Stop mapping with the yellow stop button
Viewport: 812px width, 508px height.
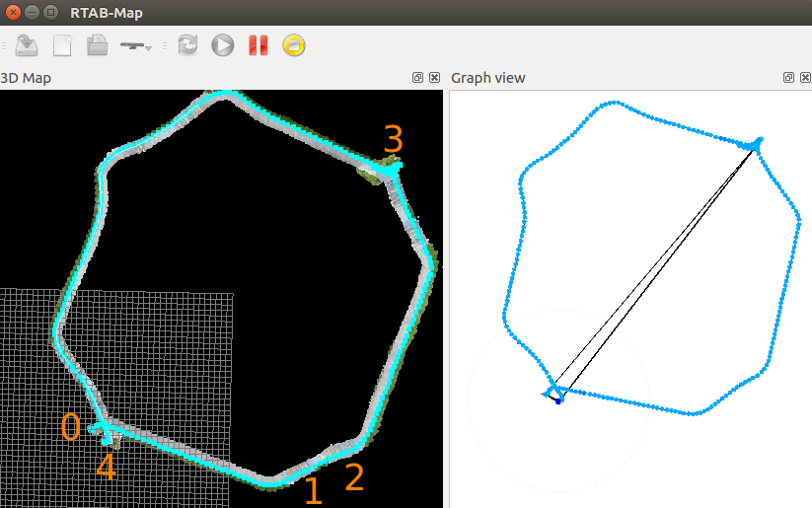pos(293,45)
